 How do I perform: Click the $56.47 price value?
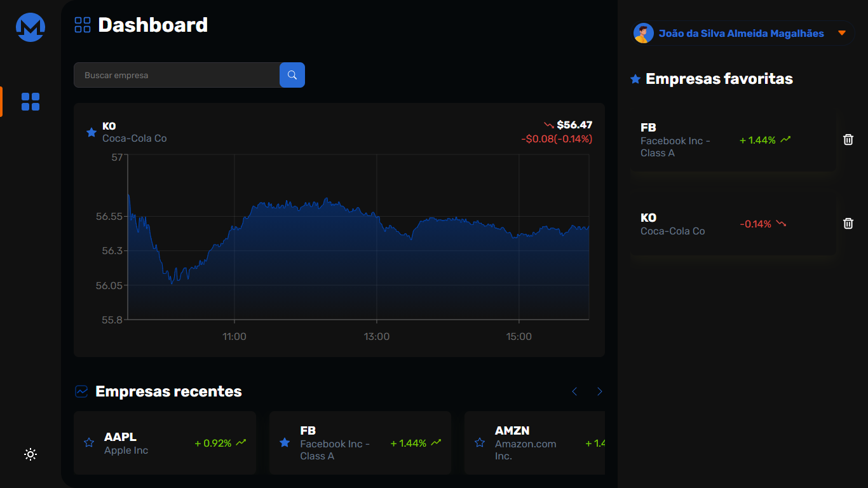pyautogui.click(x=574, y=125)
